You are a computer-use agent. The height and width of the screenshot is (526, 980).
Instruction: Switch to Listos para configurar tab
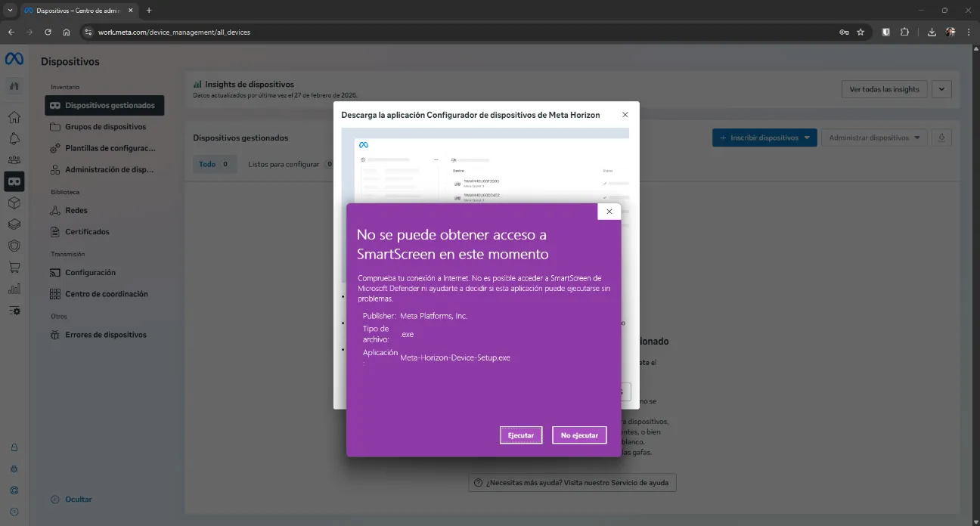tap(291, 164)
